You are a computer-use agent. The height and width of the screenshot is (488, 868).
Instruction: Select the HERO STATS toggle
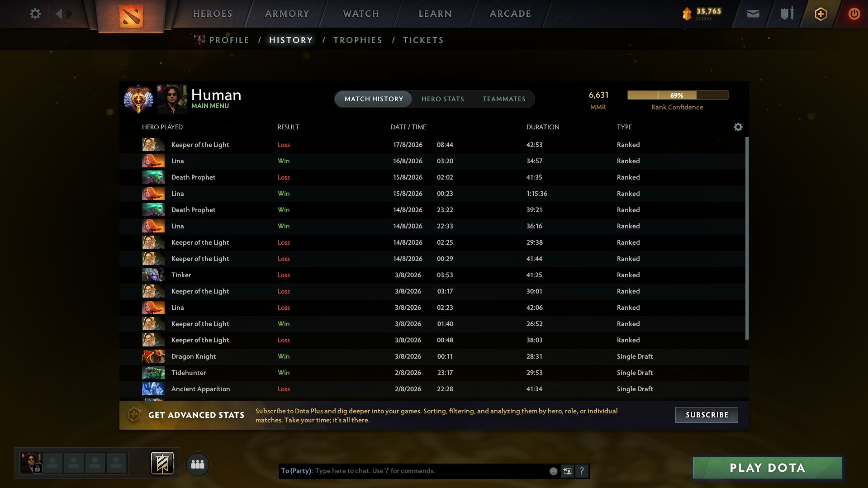pos(443,99)
